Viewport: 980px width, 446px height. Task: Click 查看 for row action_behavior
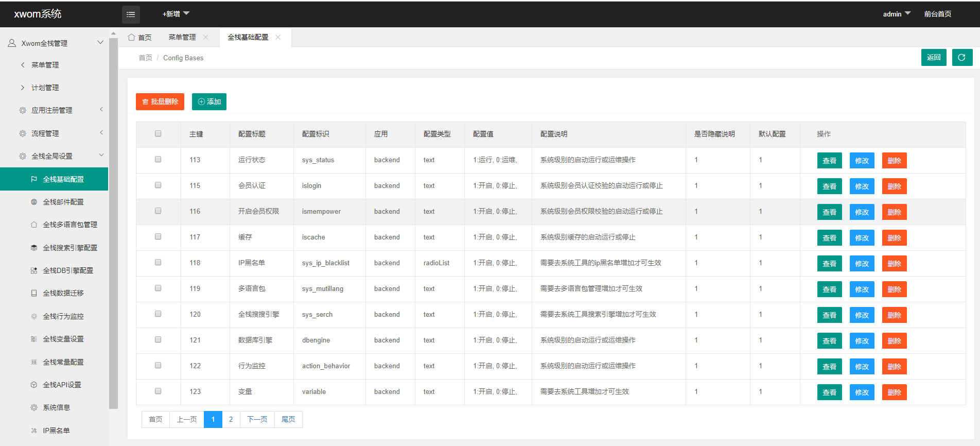click(x=830, y=367)
